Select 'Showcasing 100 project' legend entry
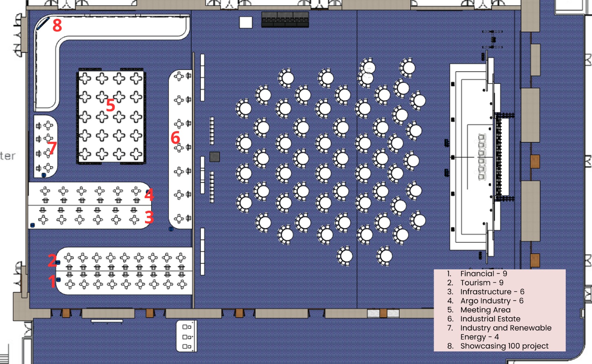 click(x=504, y=346)
